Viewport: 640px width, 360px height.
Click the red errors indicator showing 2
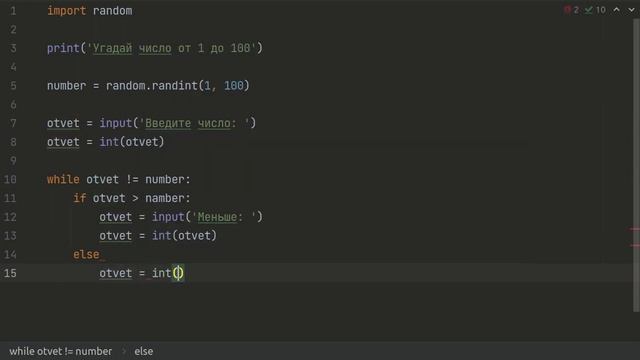[x=571, y=10]
